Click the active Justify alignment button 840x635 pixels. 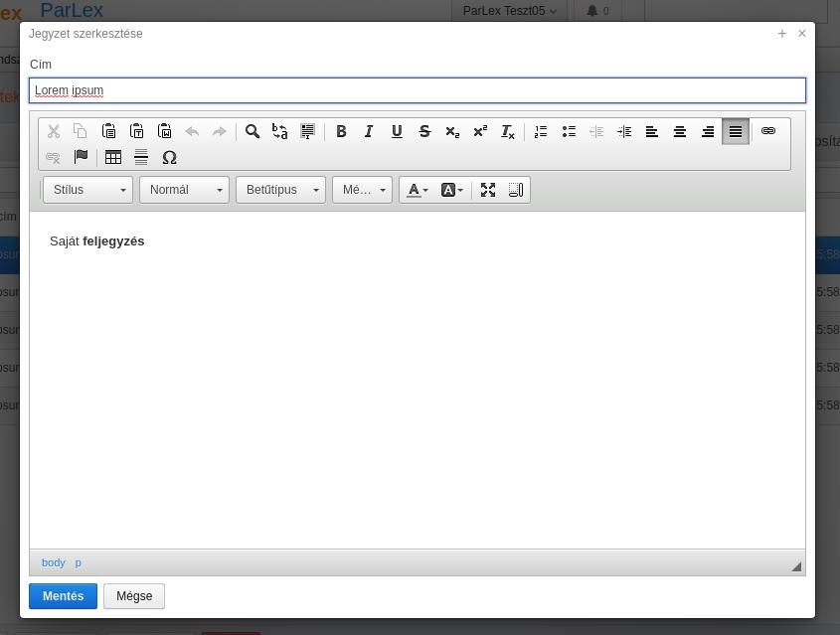[736, 131]
